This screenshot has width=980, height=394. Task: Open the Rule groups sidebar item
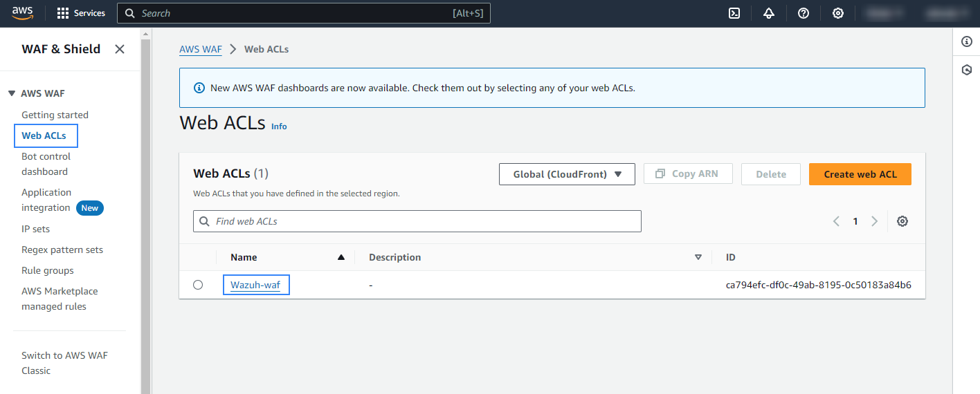pos(48,270)
